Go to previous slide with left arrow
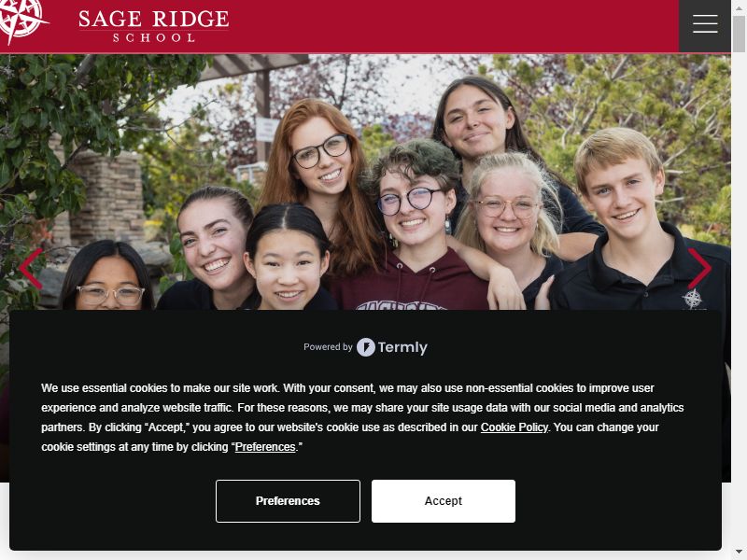747x560 pixels. (32, 268)
